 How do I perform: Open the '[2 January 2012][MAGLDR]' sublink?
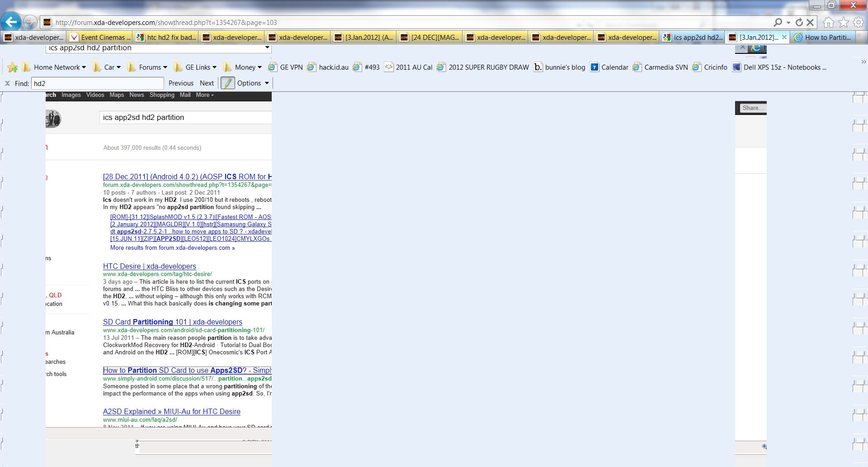coord(191,224)
